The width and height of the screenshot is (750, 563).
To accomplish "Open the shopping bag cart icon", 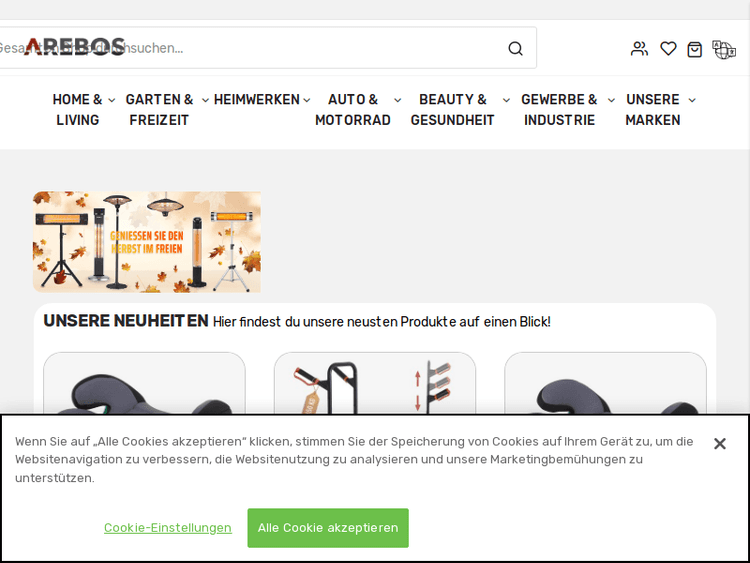I will (x=695, y=49).
